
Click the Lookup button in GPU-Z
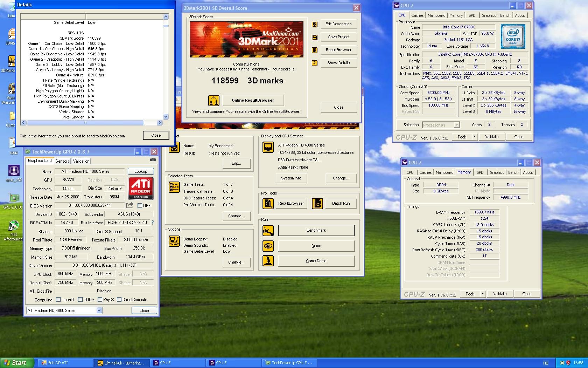141,171
